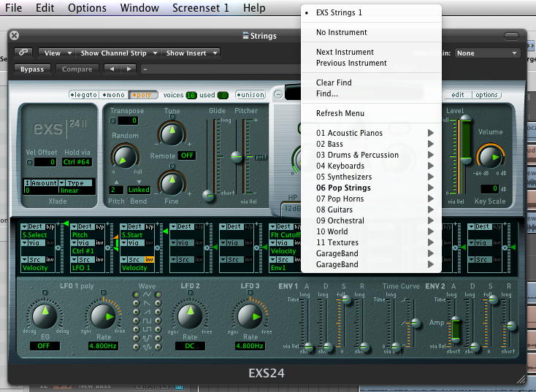This screenshot has height=392, width=536.
Task: Click the Transpose value field
Action: pyautogui.click(x=128, y=120)
